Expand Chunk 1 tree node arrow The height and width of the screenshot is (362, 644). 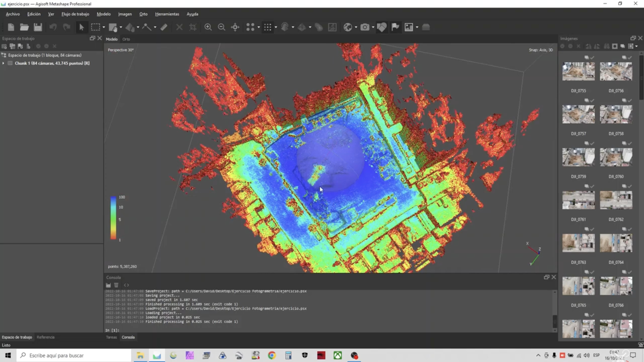(x=3, y=63)
